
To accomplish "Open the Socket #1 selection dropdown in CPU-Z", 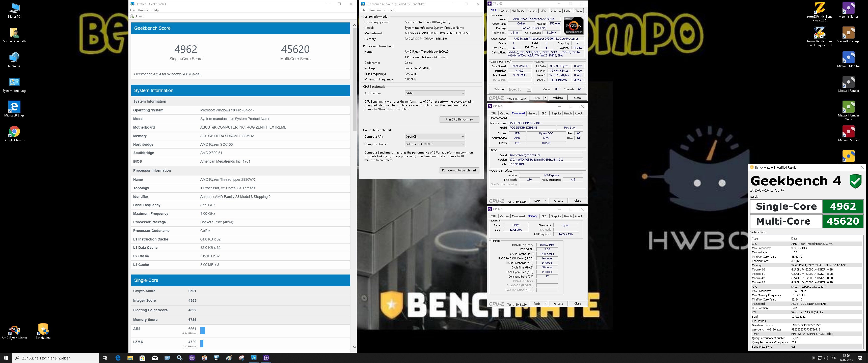I will pyautogui.click(x=519, y=89).
